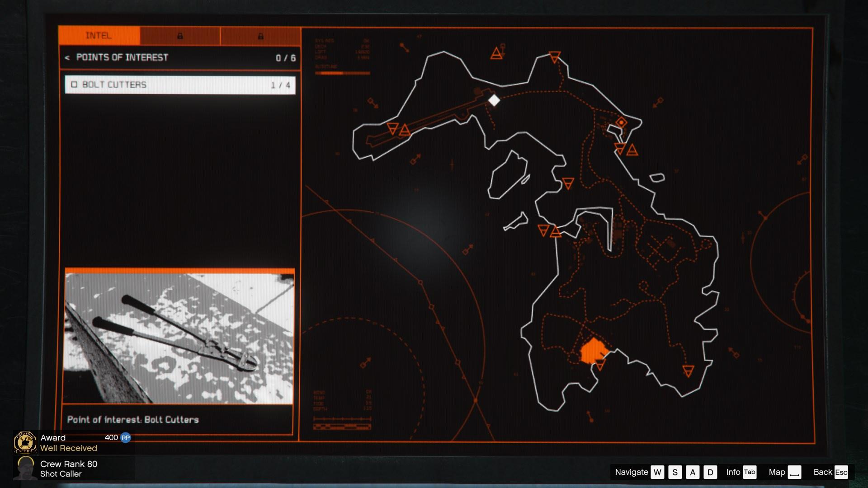
Task: Click the white diamond marker near the airstrip
Action: click(x=494, y=100)
